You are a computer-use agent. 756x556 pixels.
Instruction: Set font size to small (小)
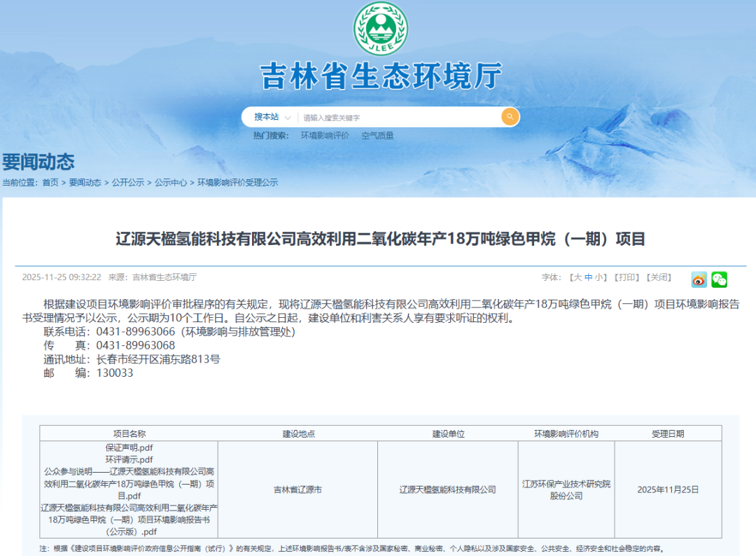coord(600,277)
